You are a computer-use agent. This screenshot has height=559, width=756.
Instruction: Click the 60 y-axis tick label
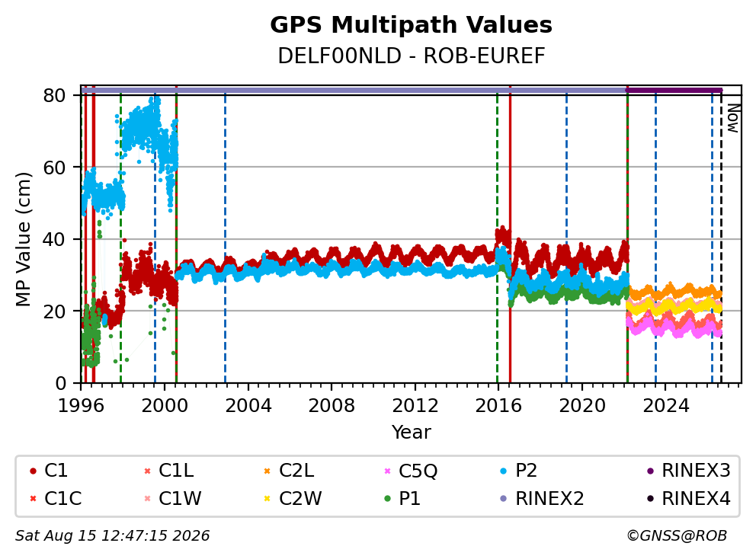pos(54,168)
